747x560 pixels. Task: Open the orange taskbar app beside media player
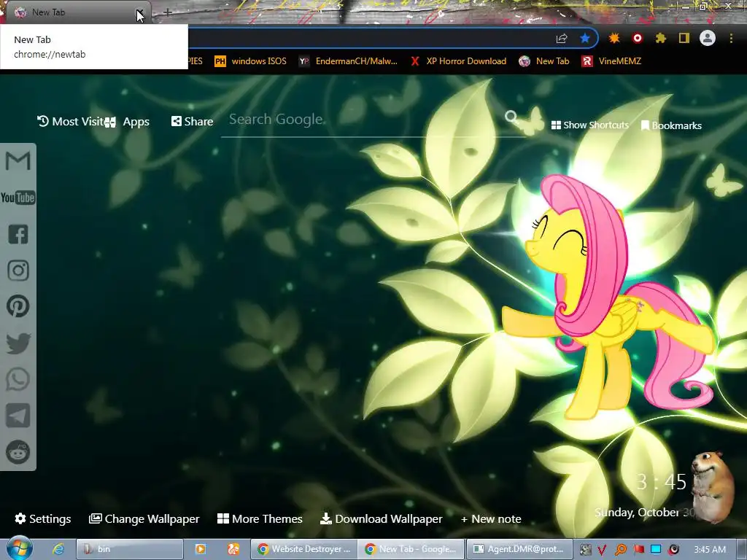coord(233,549)
